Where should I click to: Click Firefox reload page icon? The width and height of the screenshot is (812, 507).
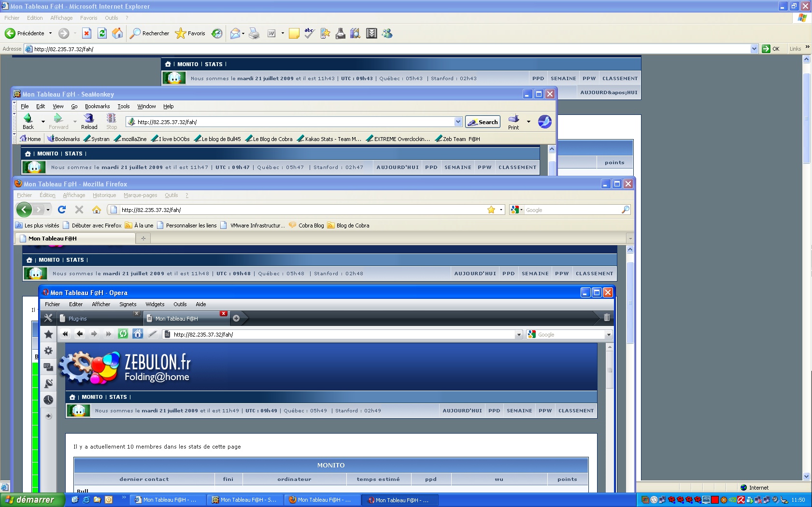tap(62, 210)
